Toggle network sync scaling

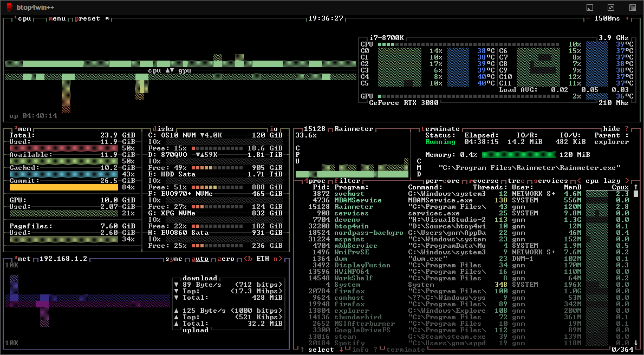(174, 259)
